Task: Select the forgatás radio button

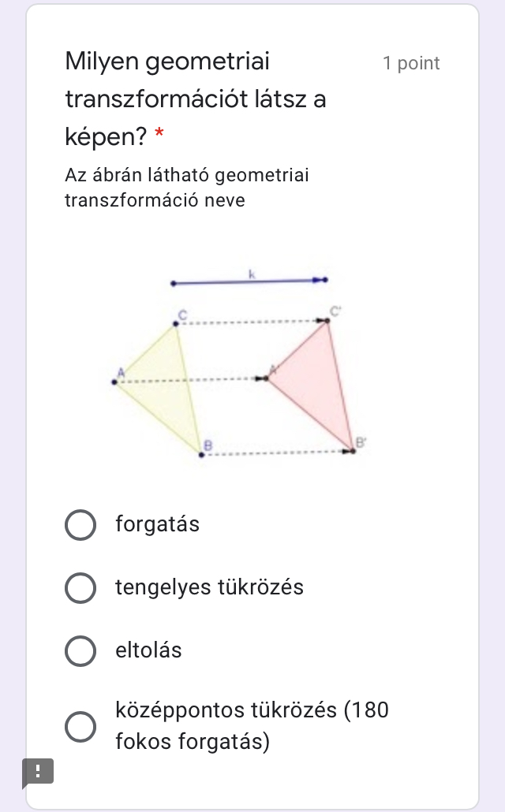Action: tap(80, 525)
